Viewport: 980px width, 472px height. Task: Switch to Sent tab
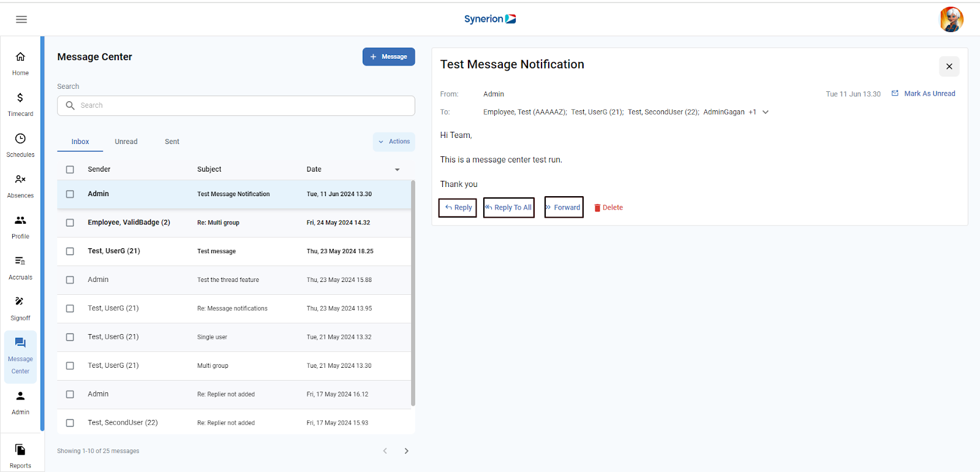[x=172, y=142]
